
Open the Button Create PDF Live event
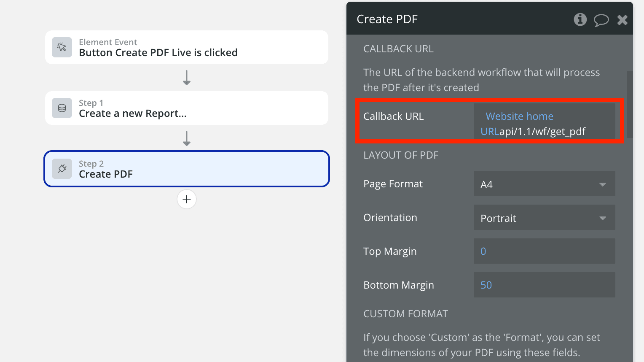(x=187, y=48)
